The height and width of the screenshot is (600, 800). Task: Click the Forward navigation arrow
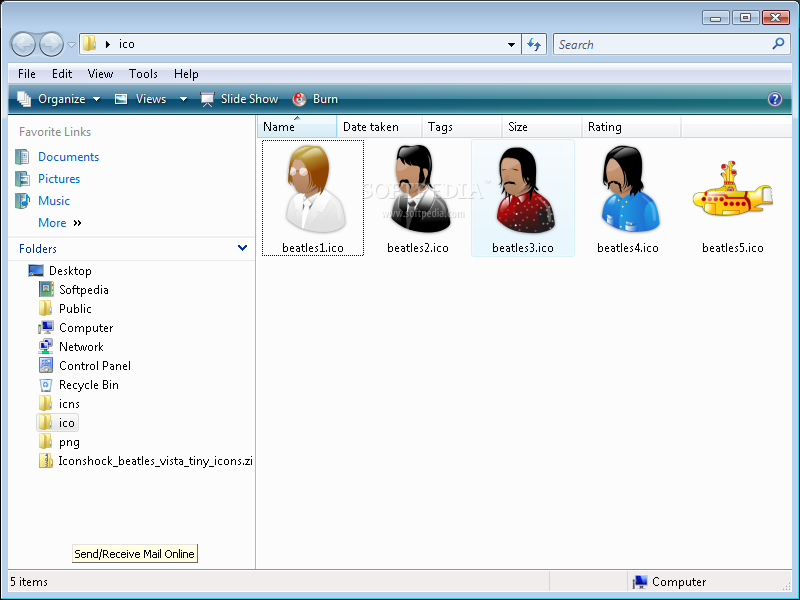[52, 44]
